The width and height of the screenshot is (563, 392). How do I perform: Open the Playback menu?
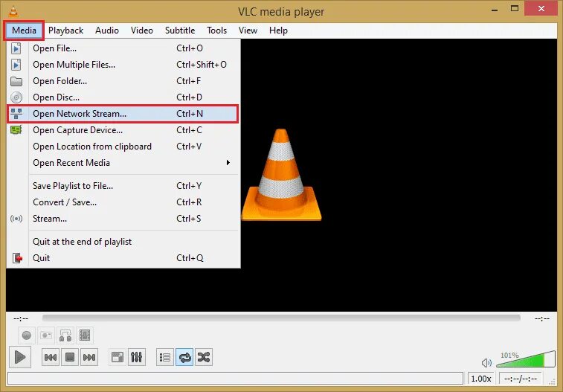65,30
